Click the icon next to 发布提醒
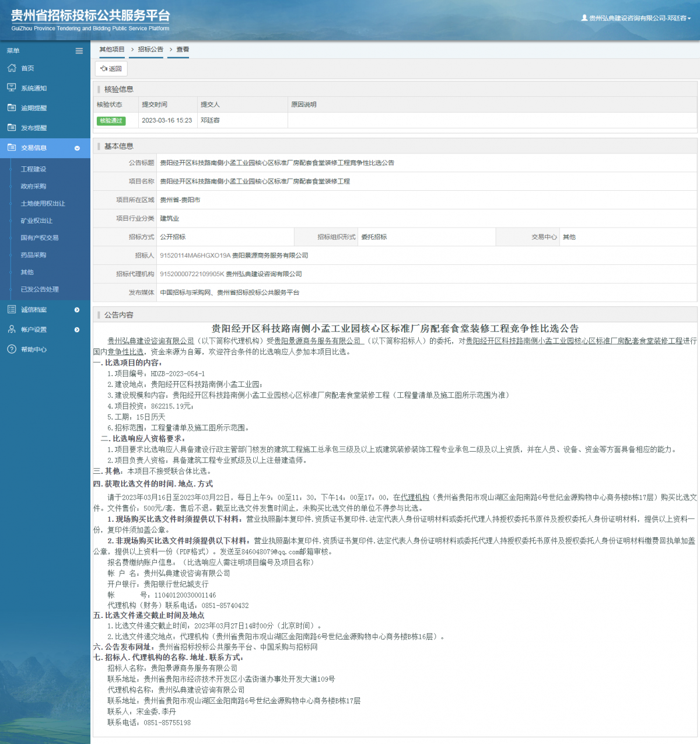The height and width of the screenshot is (744, 700). tap(12, 128)
